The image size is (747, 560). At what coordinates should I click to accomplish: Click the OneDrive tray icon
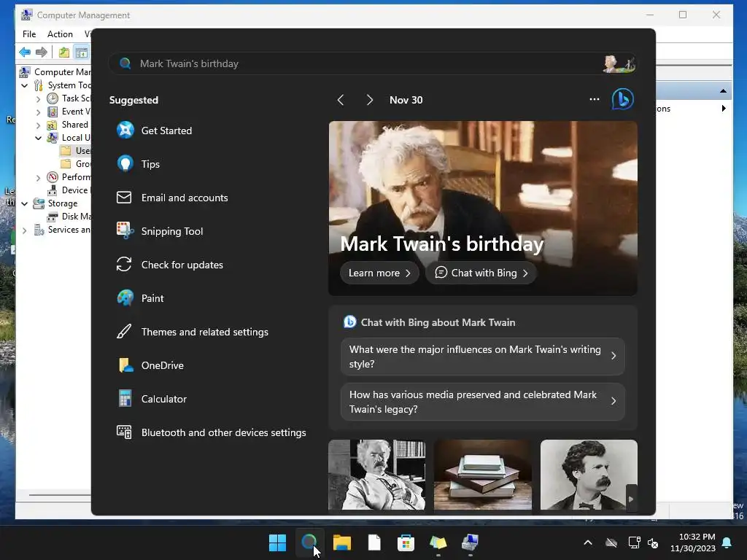611,542
